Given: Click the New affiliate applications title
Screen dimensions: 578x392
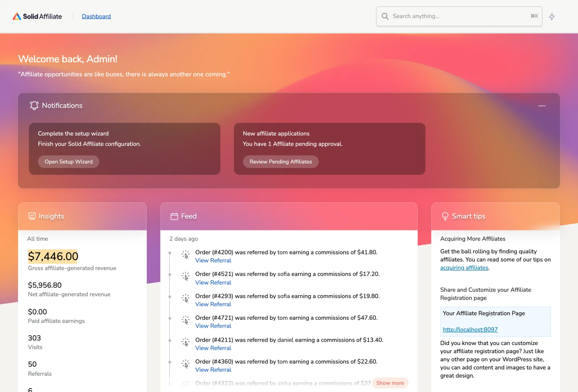Looking at the screenshot, I should click(x=276, y=133).
